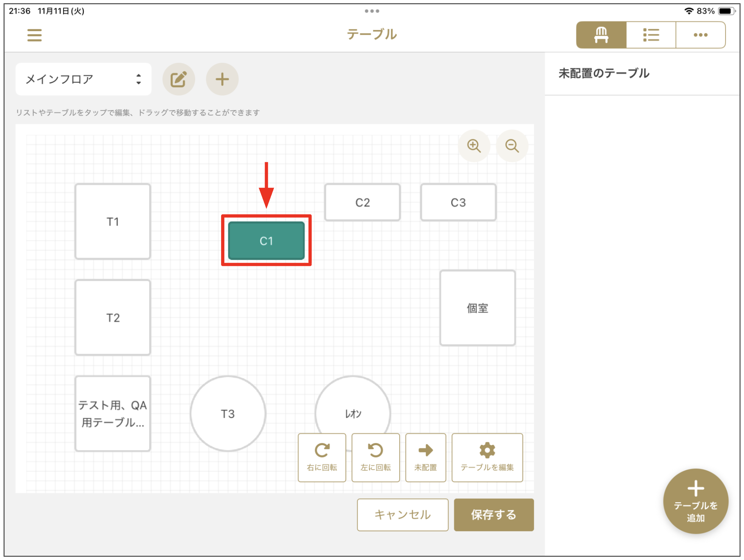Open the メインフロア floor selector
The width and height of the screenshot is (744, 560).
click(83, 79)
